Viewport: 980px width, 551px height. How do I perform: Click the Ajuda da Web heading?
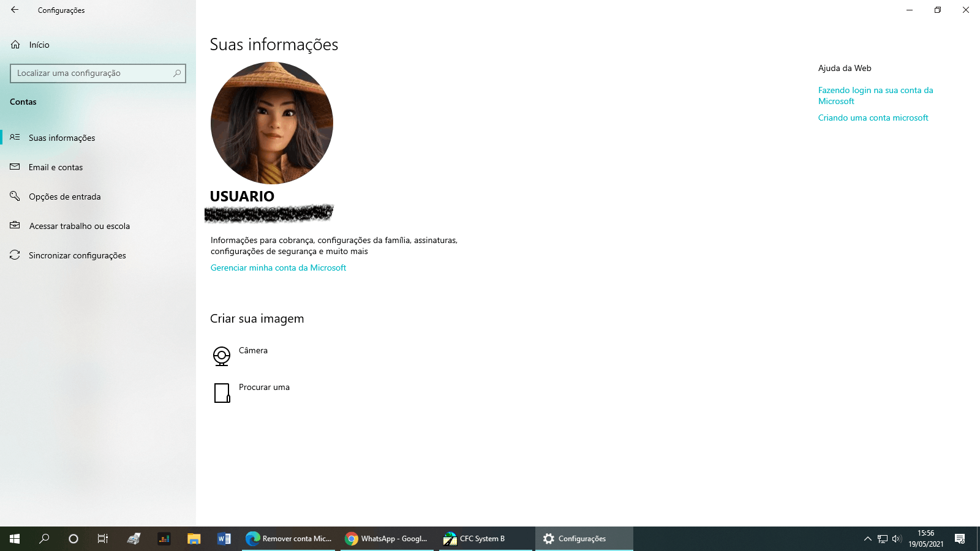tap(845, 68)
